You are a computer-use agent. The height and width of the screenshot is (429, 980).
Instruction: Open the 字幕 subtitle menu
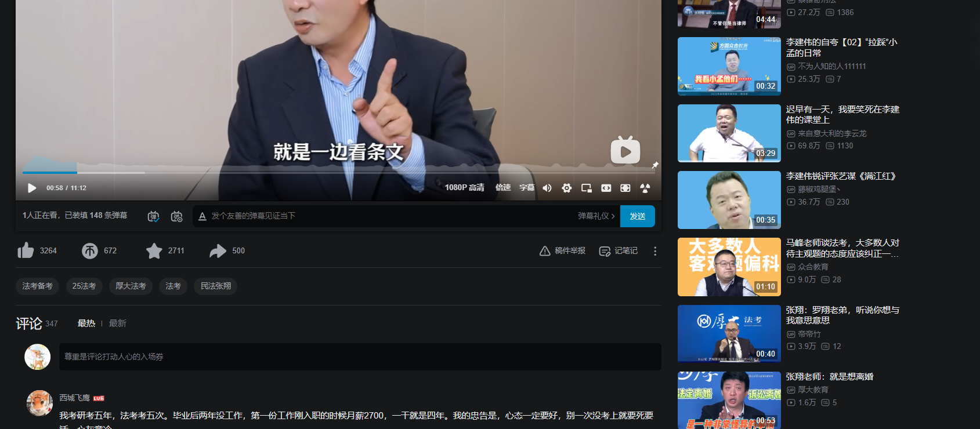527,188
